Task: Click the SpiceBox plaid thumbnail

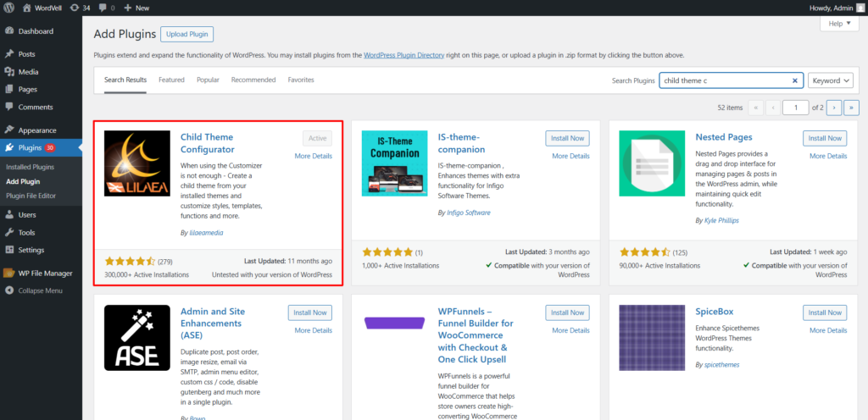Action: coord(652,338)
